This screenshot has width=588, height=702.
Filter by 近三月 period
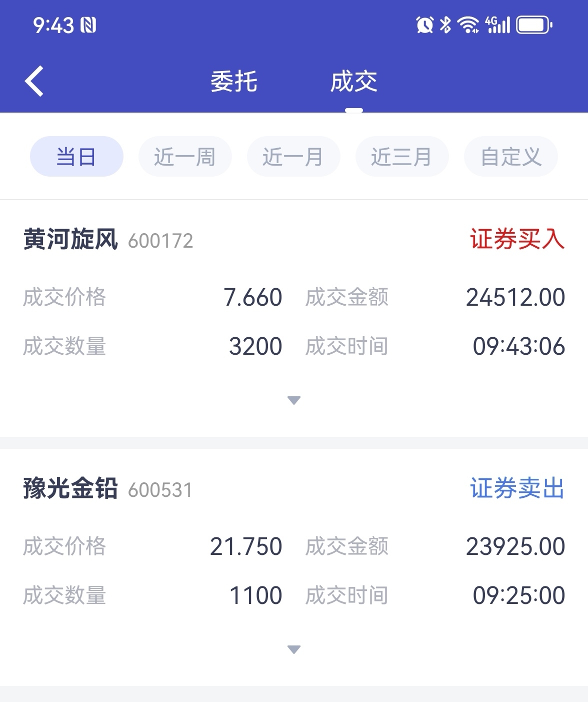(x=402, y=157)
